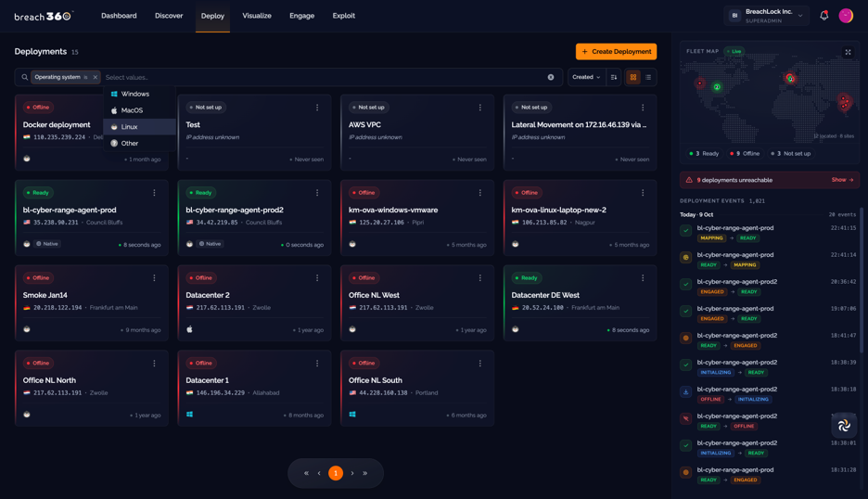The image size is (868, 499).
Task: Click Show on unreachable deployments banner
Action: click(842, 180)
